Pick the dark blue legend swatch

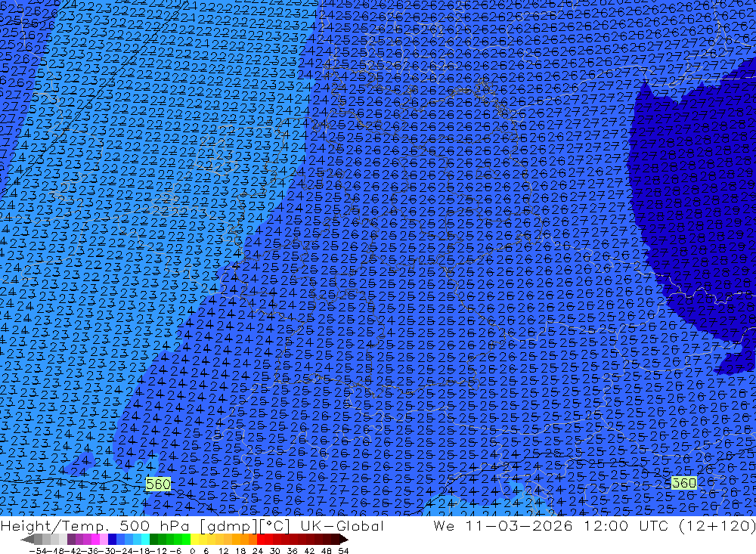click(112, 539)
